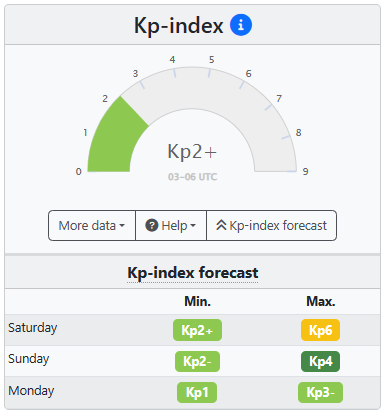Viewport: 384px width, 416px height.
Task: Click the question mark icon in Help
Action: click(152, 225)
